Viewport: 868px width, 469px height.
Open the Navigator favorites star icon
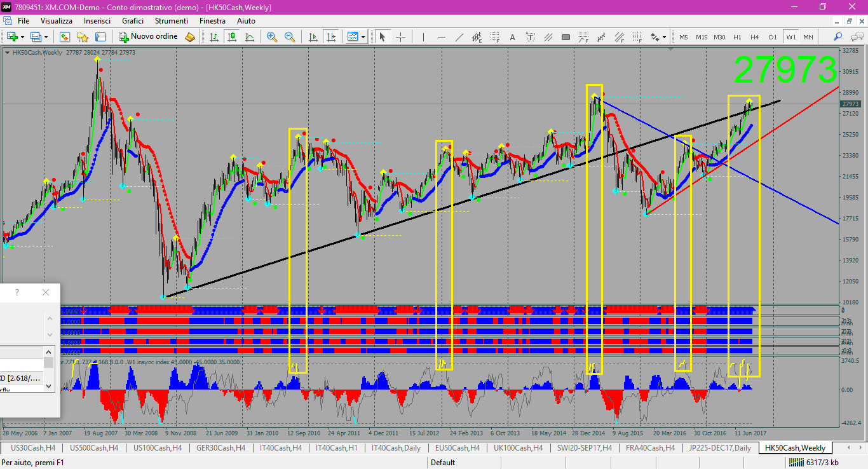tap(83, 37)
